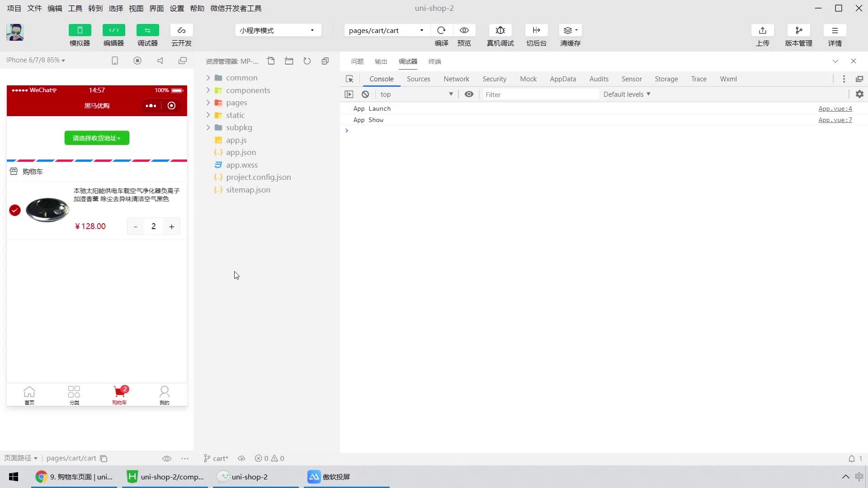The height and width of the screenshot is (488, 868).
Task: Select the Sources tab in DevTools
Action: (419, 79)
